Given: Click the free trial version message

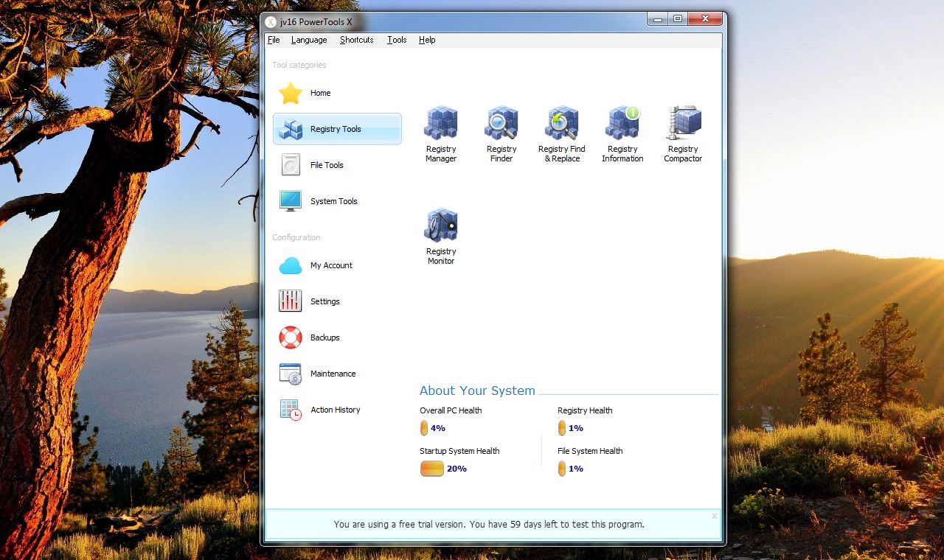Looking at the screenshot, I should point(489,525).
